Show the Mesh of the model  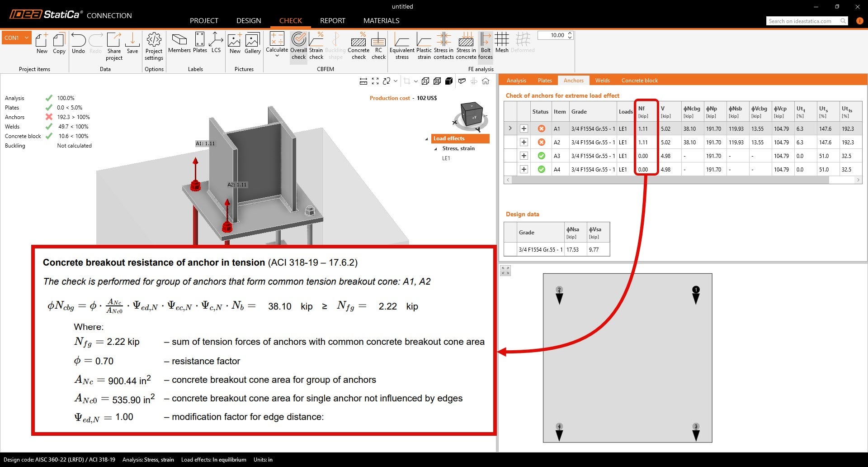pyautogui.click(x=501, y=45)
